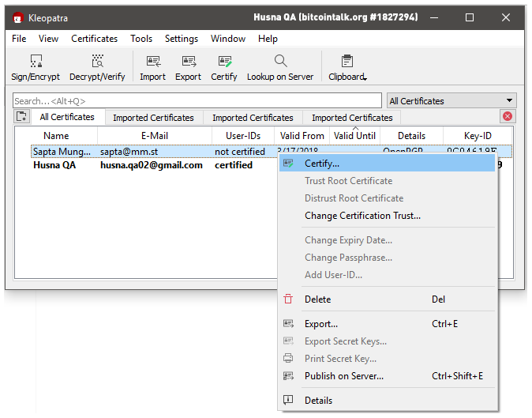The width and height of the screenshot is (532, 418).
Task: Click the sapta@mm.st email cell
Action: (x=129, y=152)
